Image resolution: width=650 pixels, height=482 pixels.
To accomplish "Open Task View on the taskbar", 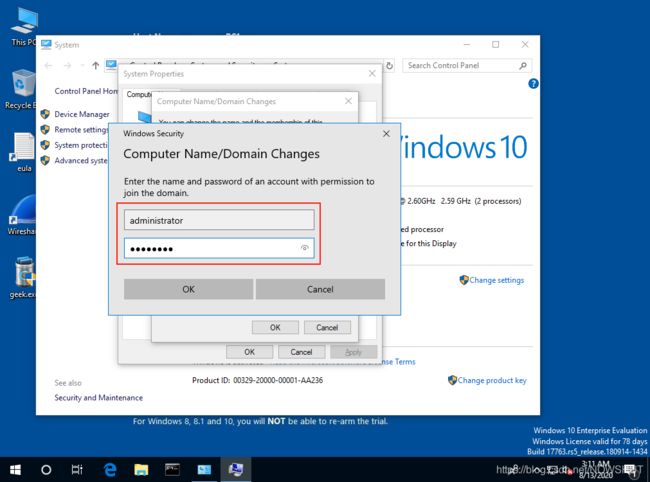I will tap(77, 470).
